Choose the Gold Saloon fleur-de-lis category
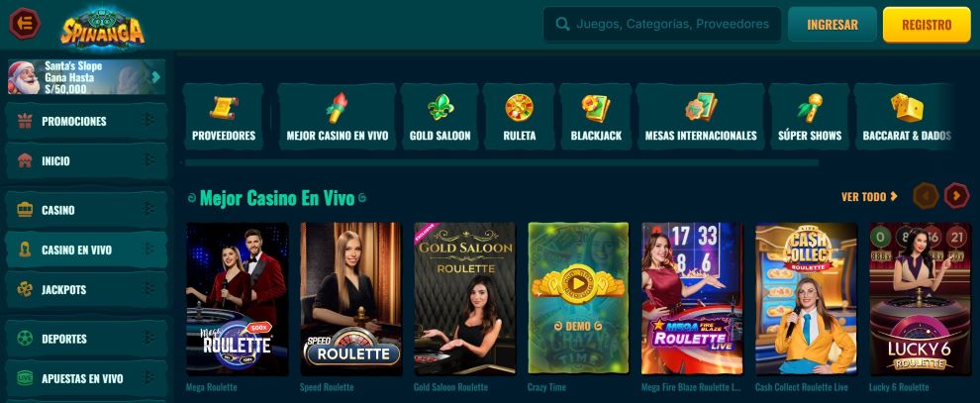The height and width of the screenshot is (403, 980). point(440,117)
